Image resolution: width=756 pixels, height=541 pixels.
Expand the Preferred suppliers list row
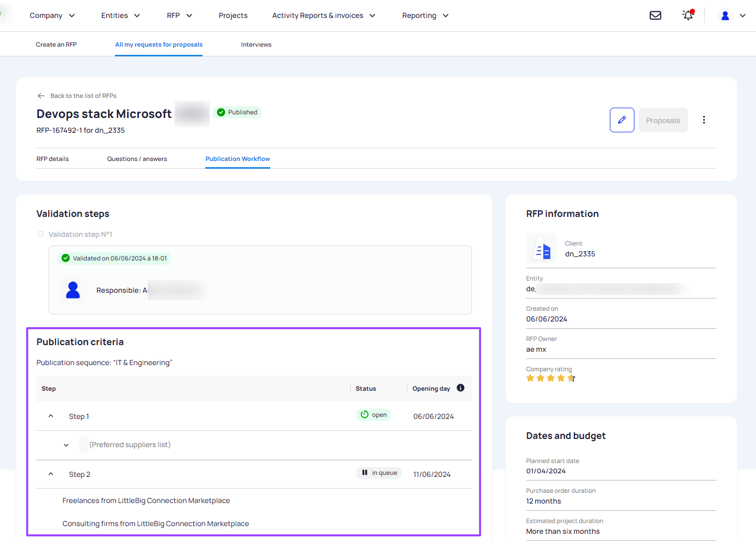tap(66, 445)
